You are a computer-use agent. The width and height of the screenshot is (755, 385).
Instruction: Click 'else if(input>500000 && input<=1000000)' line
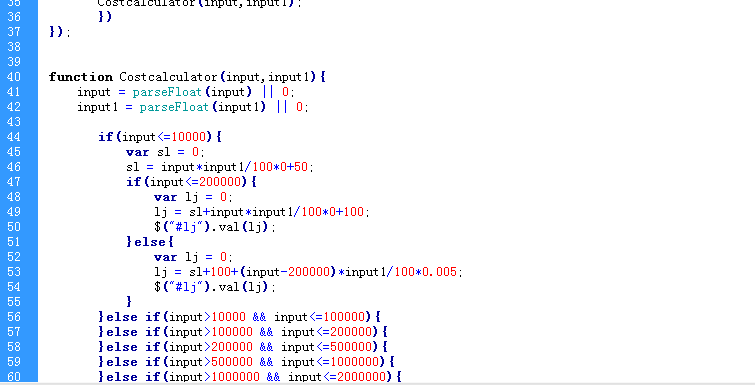tap(247, 362)
